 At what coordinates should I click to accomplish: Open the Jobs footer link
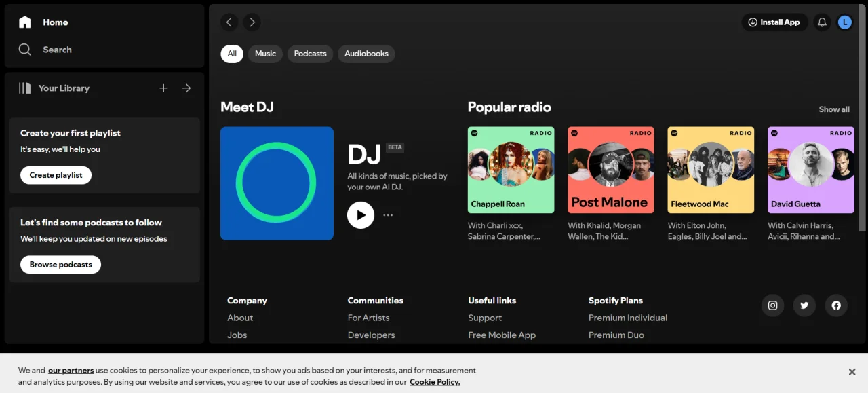[237, 335]
